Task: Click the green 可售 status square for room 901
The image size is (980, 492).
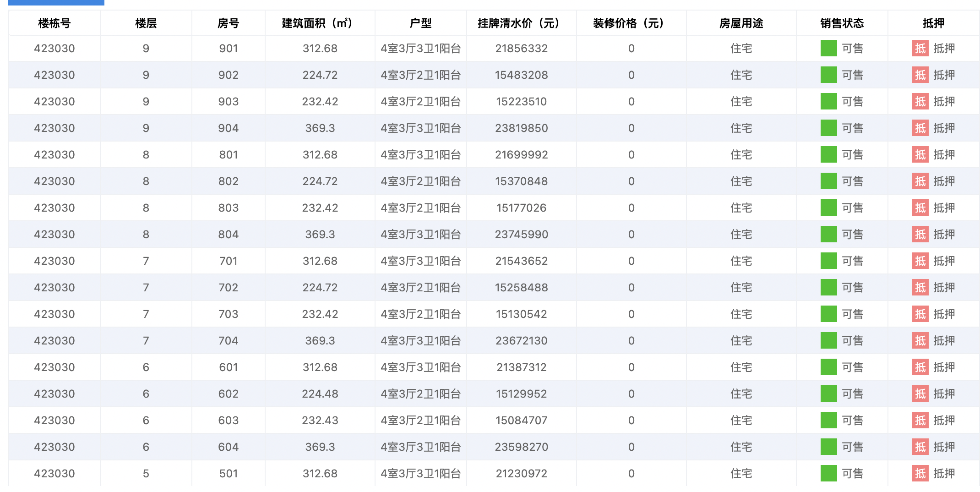Action: click(829, 49)
